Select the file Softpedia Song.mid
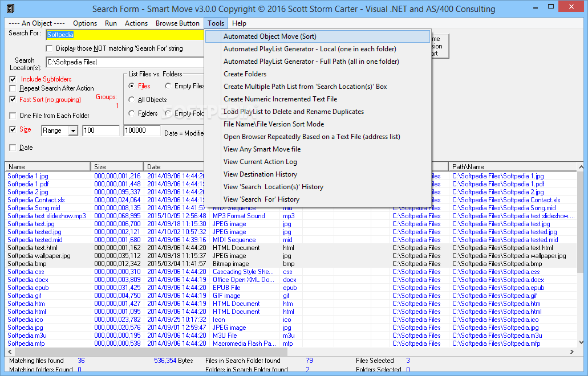The image size is (588, 376). pos(34,208)
